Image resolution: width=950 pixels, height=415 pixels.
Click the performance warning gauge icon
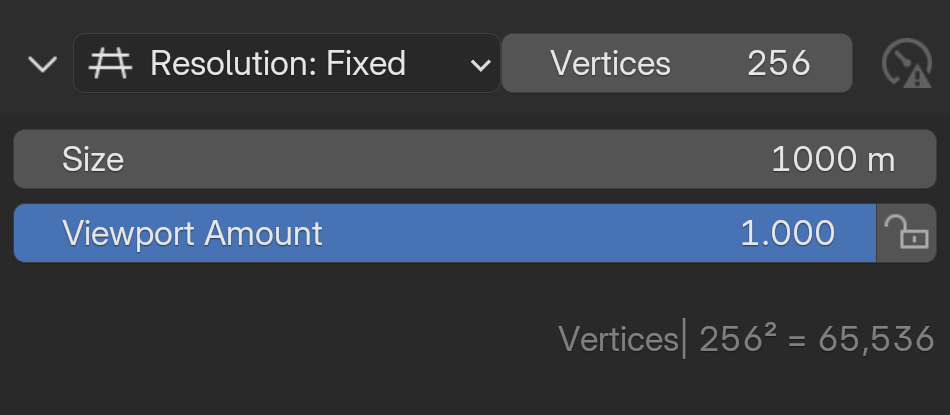pyautogui.click(x=906, y=64)
